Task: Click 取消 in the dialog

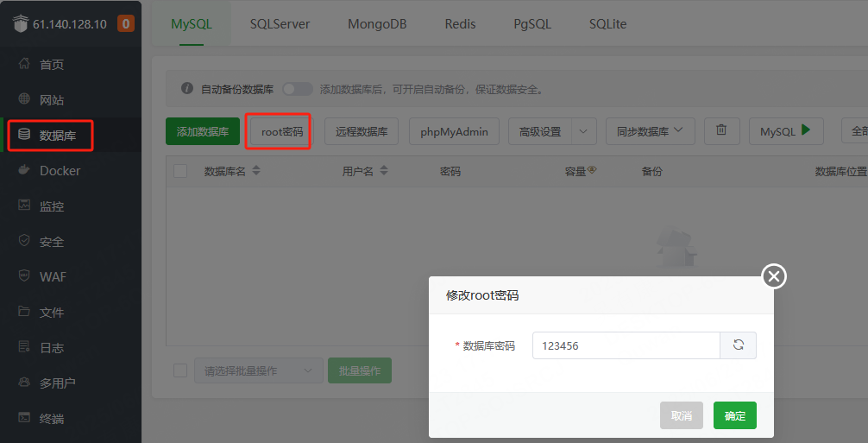Action: click(682, 415)
